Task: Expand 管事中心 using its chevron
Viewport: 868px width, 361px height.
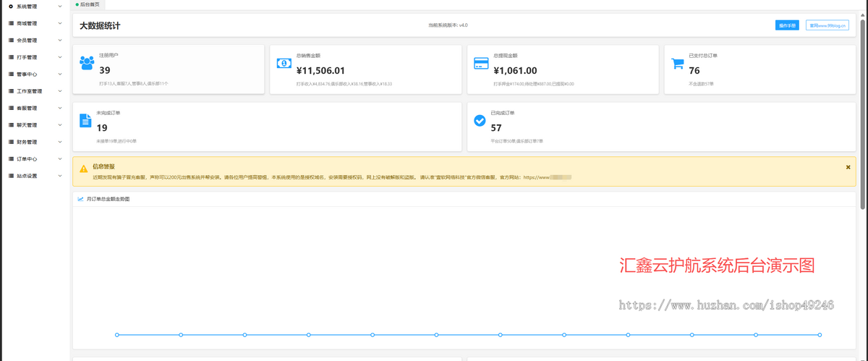Action: [60, 74]
